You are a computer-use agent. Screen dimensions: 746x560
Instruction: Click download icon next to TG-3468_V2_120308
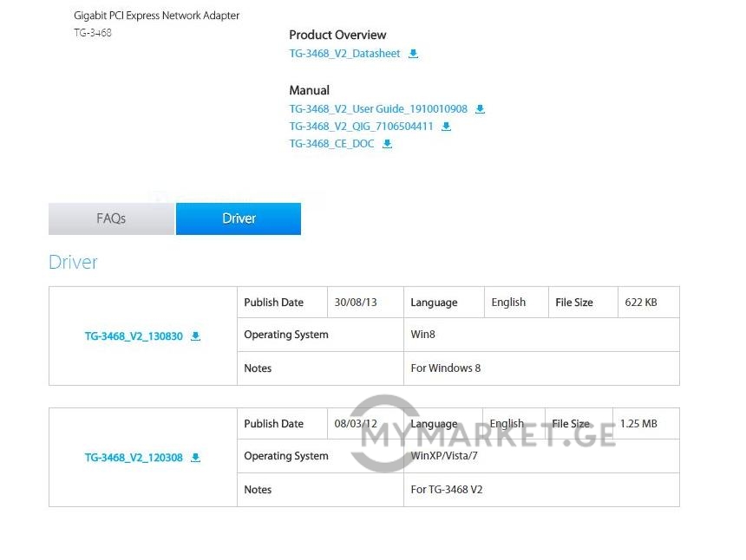coord(195,458)
